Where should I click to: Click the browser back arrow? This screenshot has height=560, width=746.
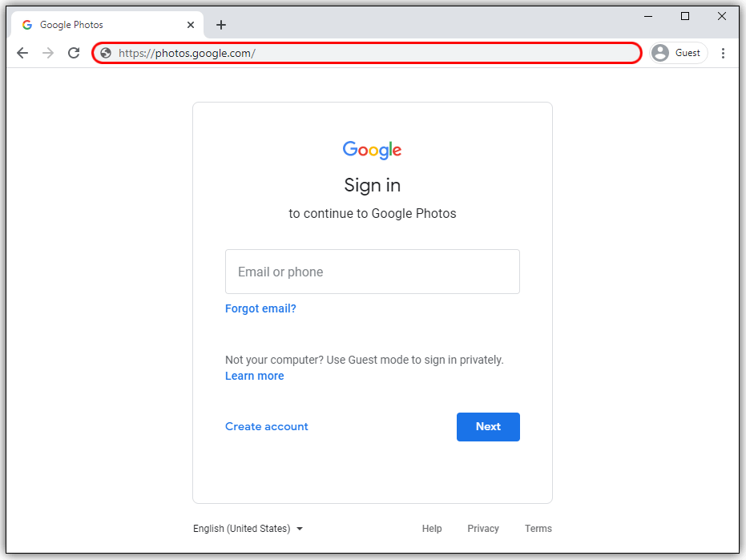(x=22, y=53)
